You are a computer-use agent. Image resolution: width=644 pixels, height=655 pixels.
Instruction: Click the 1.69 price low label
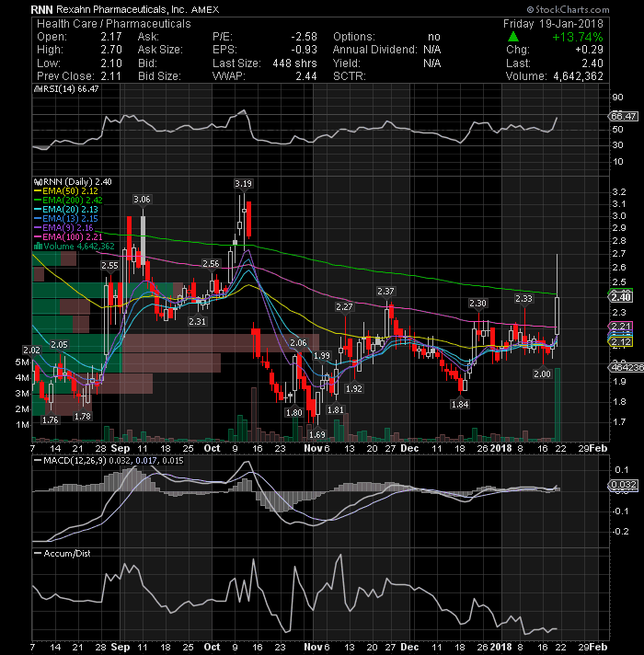[317, 434]
